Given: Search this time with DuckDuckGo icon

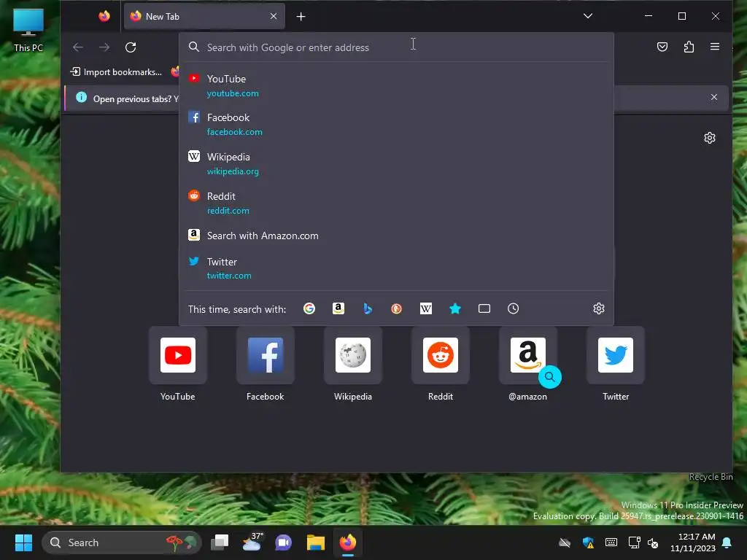Looking at the screenshot, I should tap(396, 308).
